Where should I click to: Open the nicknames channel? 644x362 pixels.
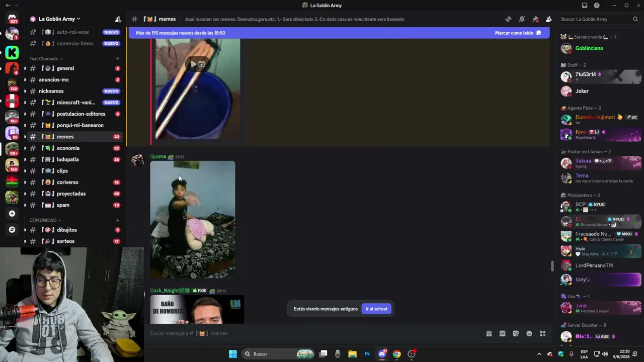click(74, 91)
